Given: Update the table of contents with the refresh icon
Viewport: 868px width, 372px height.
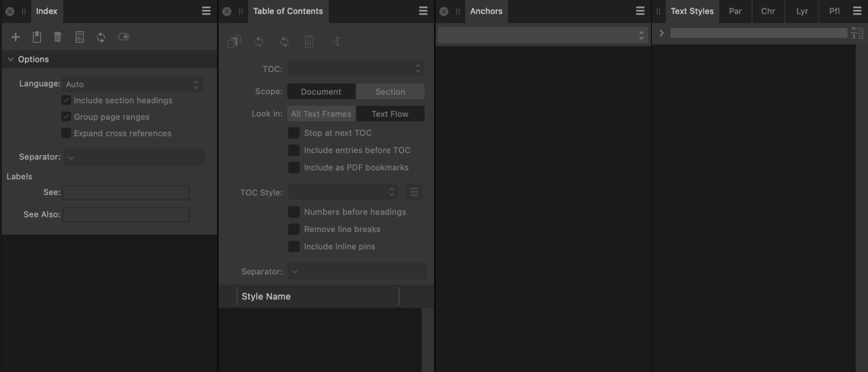Looking at the screenshot, I should tap(259, 41).
